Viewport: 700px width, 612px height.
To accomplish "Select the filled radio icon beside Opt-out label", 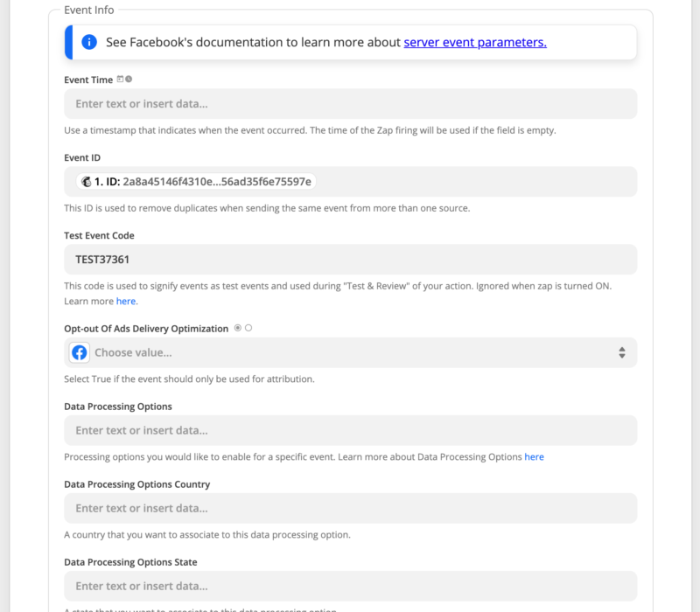I will click(238, 328).
